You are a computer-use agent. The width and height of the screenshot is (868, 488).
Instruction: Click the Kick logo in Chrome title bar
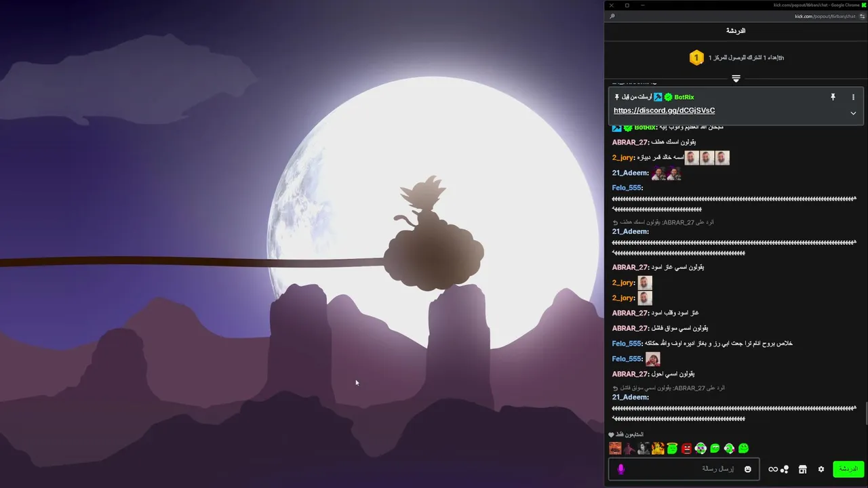(863, 5)
